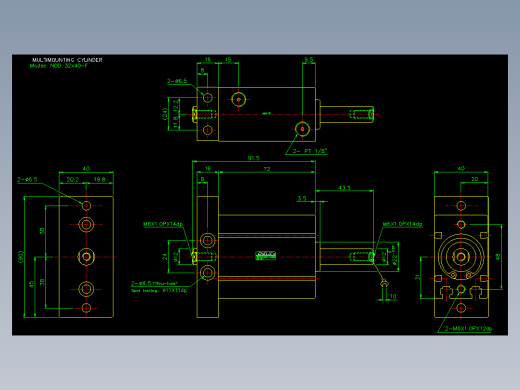Select the Model NDD 32x40-F label
The height and width of the screenshot is (390, 520).
(x=59, y=66)
